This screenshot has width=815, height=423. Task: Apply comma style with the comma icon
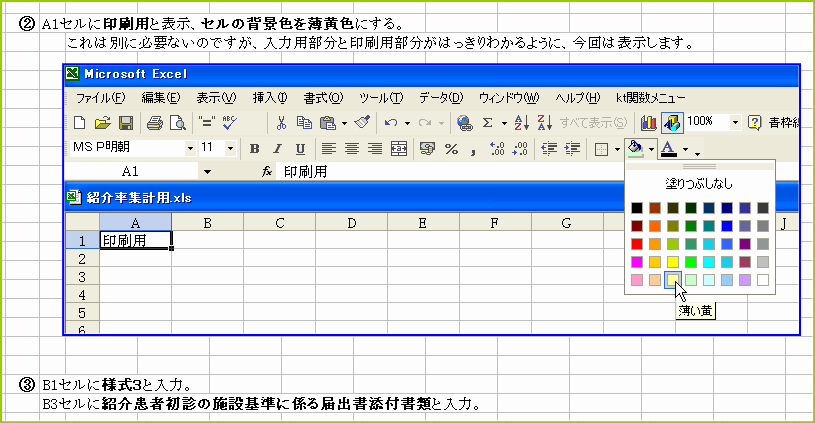click(x=473, y=151)
